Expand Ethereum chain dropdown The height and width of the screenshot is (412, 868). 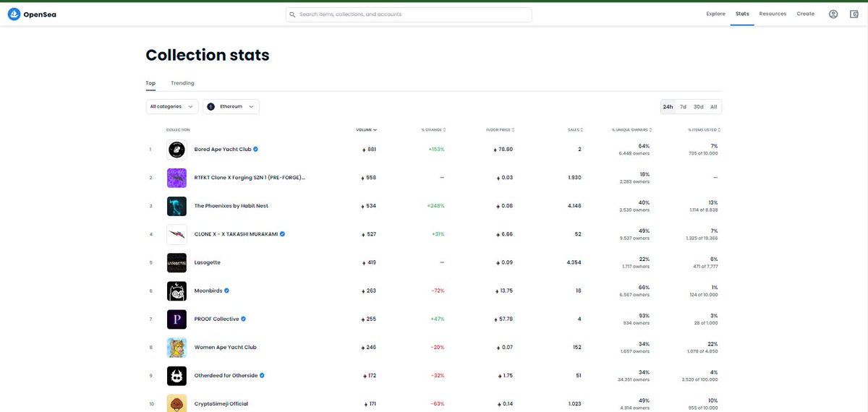[231, 106]
